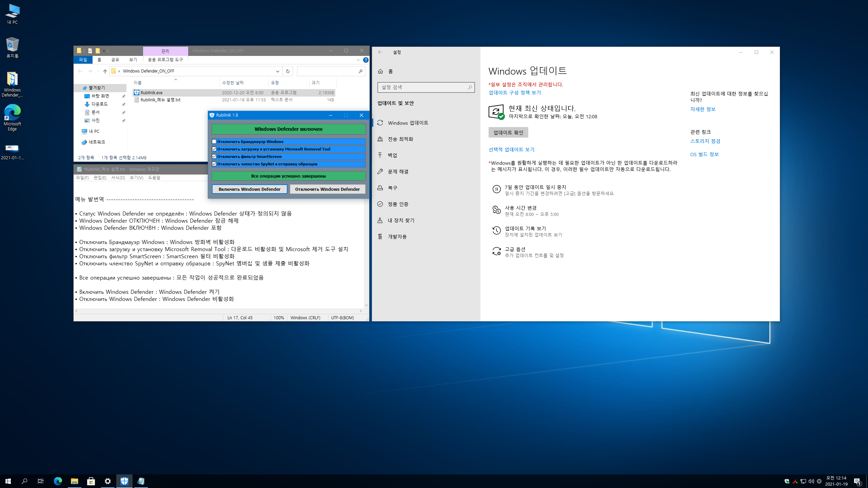Open Notepad 서식(O) menu
The height and width of the screenshot is (488, 868).
(118, 178)
